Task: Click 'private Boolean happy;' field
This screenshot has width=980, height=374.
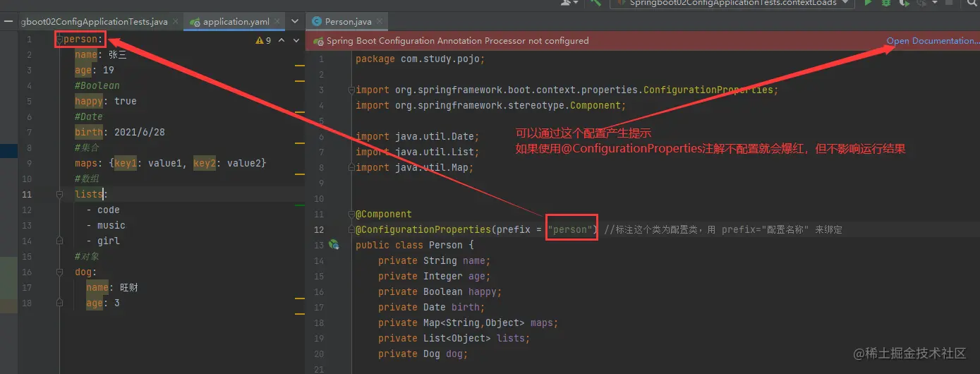Action: click(x=440, y=292)
